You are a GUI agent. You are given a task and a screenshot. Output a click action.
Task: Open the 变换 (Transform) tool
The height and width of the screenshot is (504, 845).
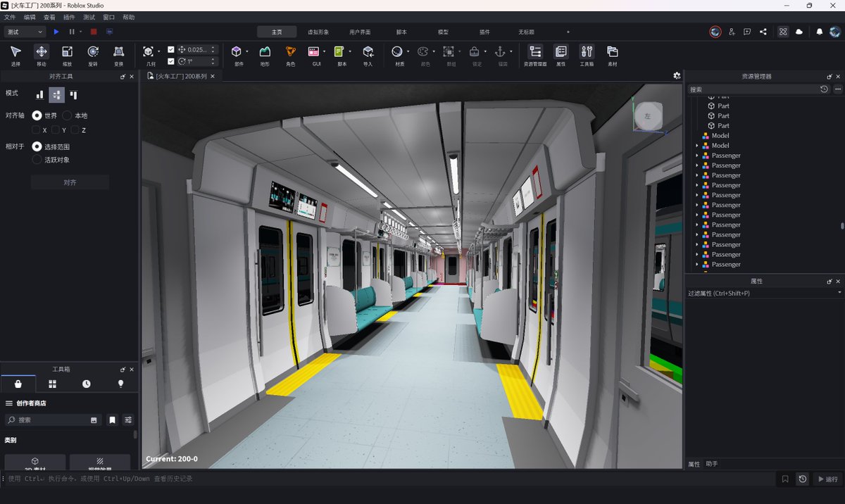pyautogui.click(x=118, y=55)
